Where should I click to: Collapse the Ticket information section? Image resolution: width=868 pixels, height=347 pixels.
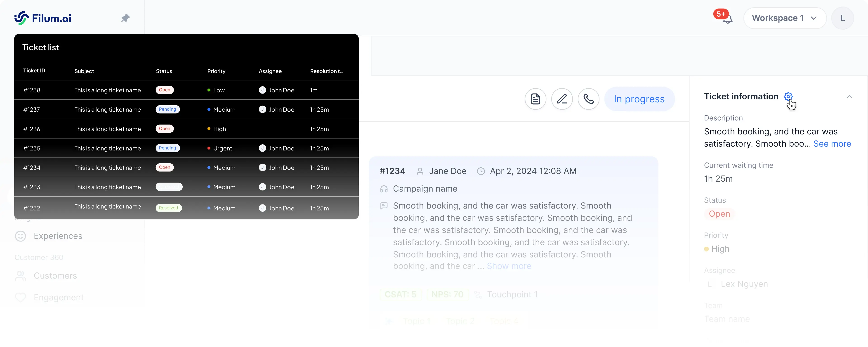point(849,97)
